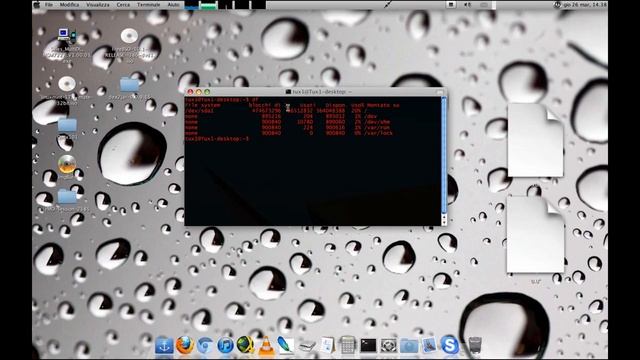The height and width of the screenshot is (360, 640).
Task: Open the Modifica menu
Action: (x=69, y=5)
